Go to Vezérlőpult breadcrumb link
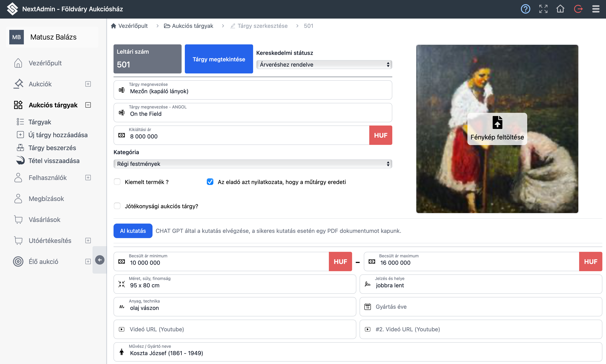The height and width of the screenshot is (364, 606). pyautogui.click(x=129, y=26)
